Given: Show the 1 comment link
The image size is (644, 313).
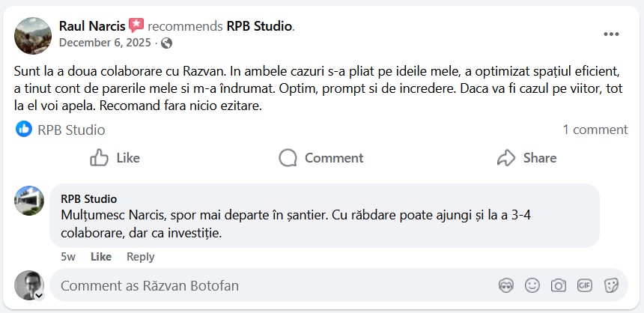Looking at the screenshot, I should (x=595, y=130).
